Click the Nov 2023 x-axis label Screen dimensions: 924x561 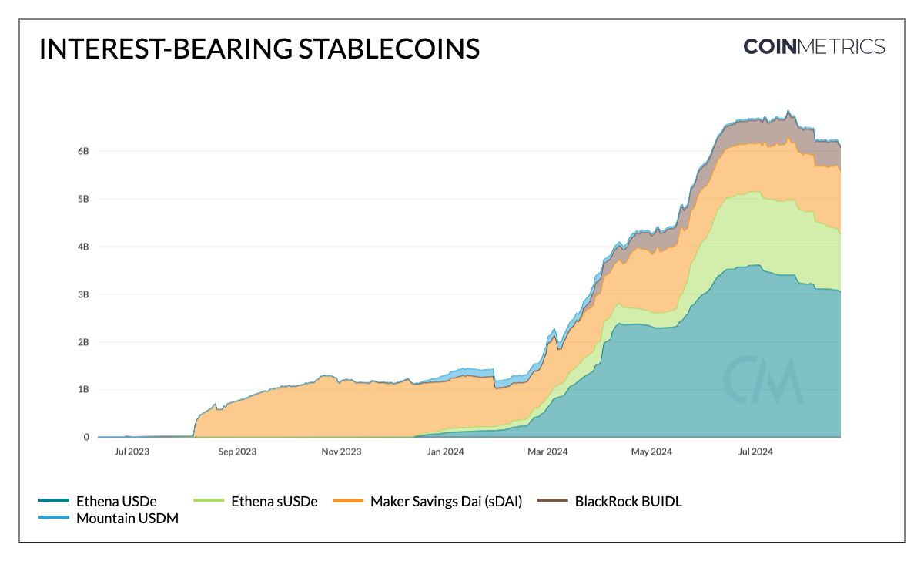click(x=340, y=452)
